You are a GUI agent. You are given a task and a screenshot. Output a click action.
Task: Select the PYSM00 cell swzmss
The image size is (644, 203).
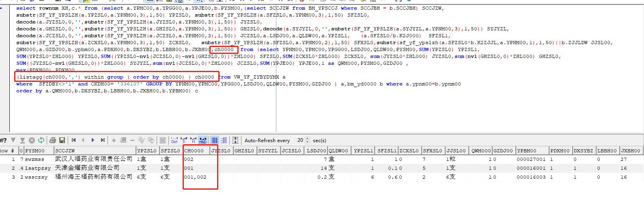[x=39, y=159]
